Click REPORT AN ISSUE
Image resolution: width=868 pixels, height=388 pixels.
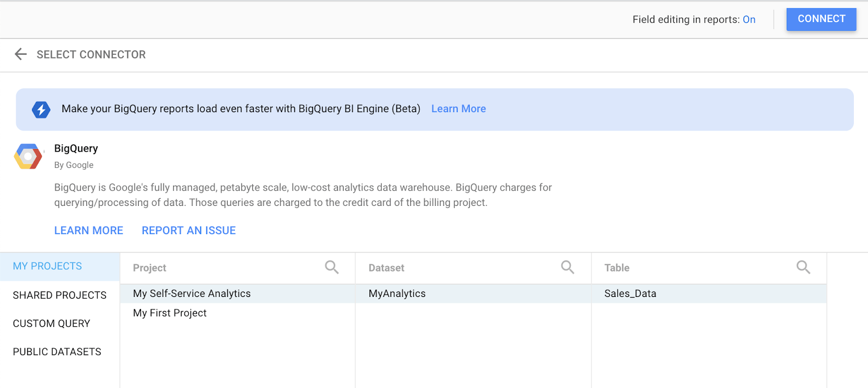[189, 230]
